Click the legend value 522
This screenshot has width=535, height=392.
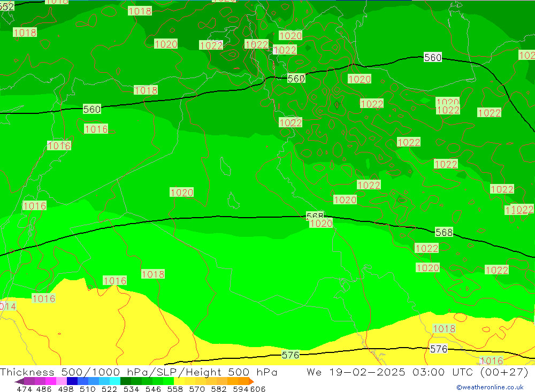tap(110, 389)
